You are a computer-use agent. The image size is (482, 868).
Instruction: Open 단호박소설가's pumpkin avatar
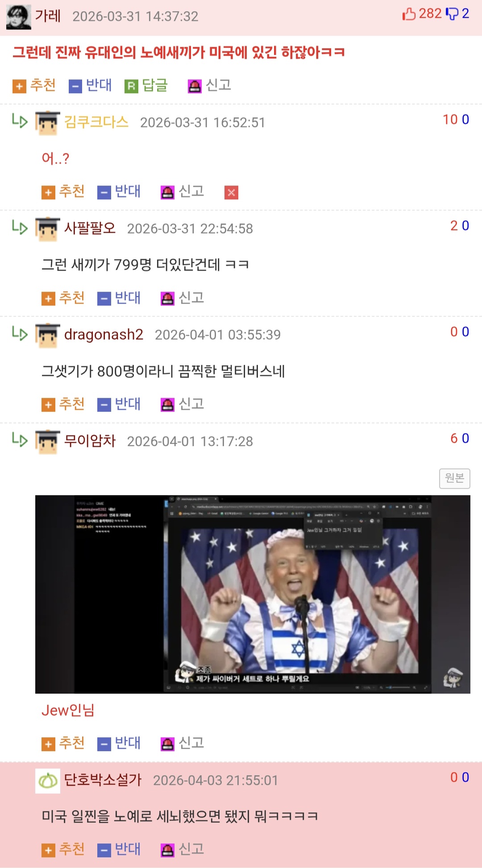48,781
